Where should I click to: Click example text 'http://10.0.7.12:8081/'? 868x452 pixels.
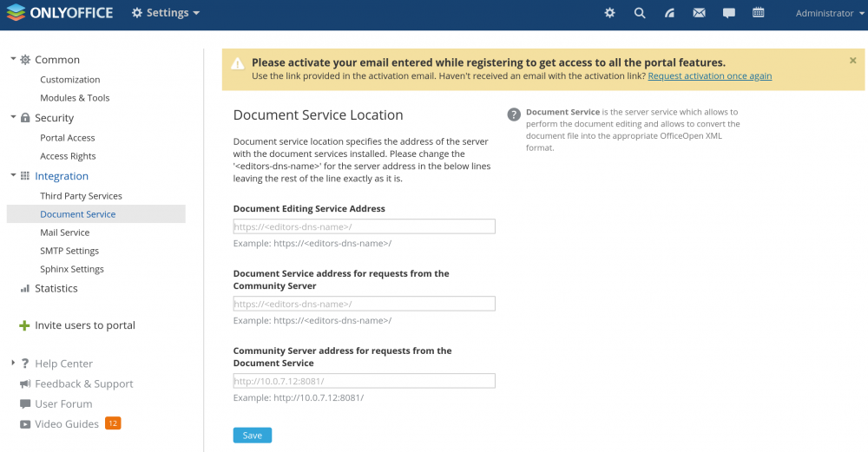tap(319, 398)
